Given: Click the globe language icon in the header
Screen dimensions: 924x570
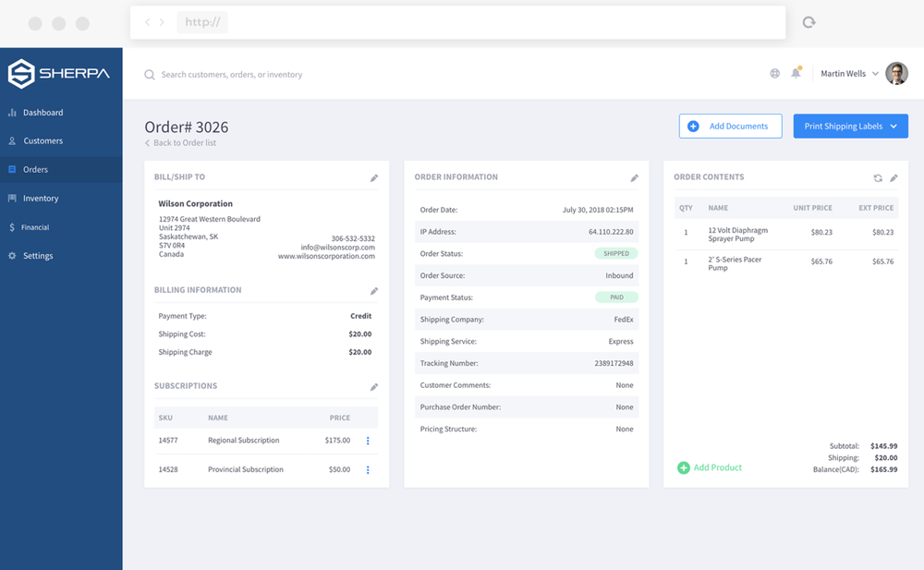Looking at the screenshot, I should pos(774,72).
